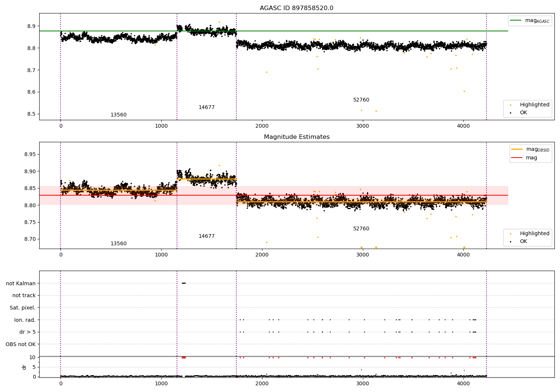Click the 'not Kalman' row label
The height and width of the screenshot is (392, 560).
[x=21, y=283]
